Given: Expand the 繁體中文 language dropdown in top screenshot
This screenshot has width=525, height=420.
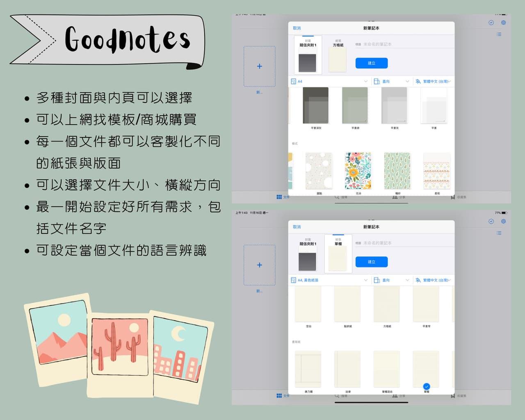Looking at the screenshot, I should click(433, 82).
